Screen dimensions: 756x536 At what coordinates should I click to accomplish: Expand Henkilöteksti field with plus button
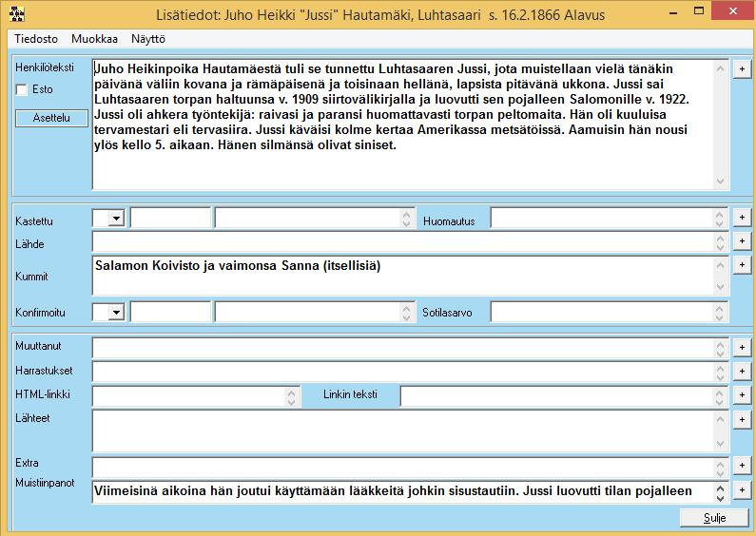coord(742,69)
